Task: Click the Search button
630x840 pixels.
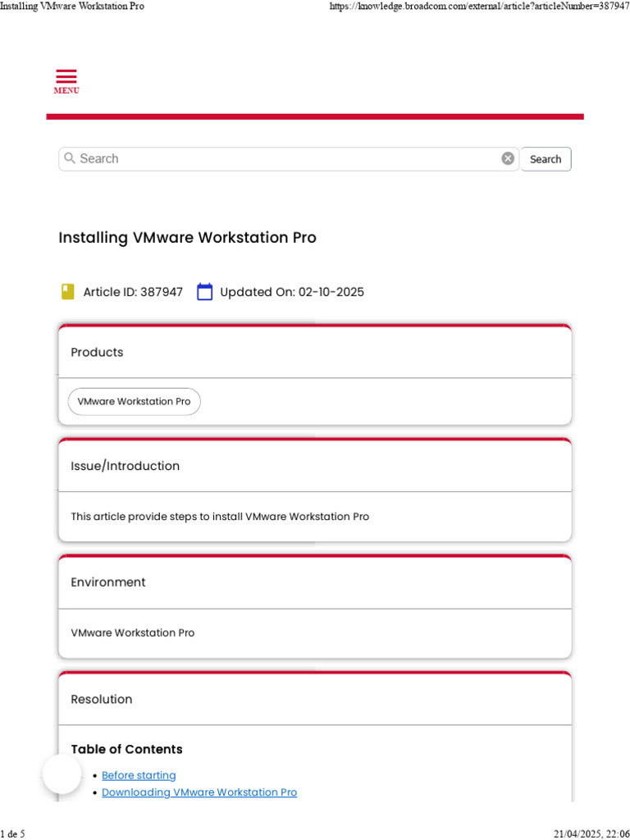Action: (546, 159)
